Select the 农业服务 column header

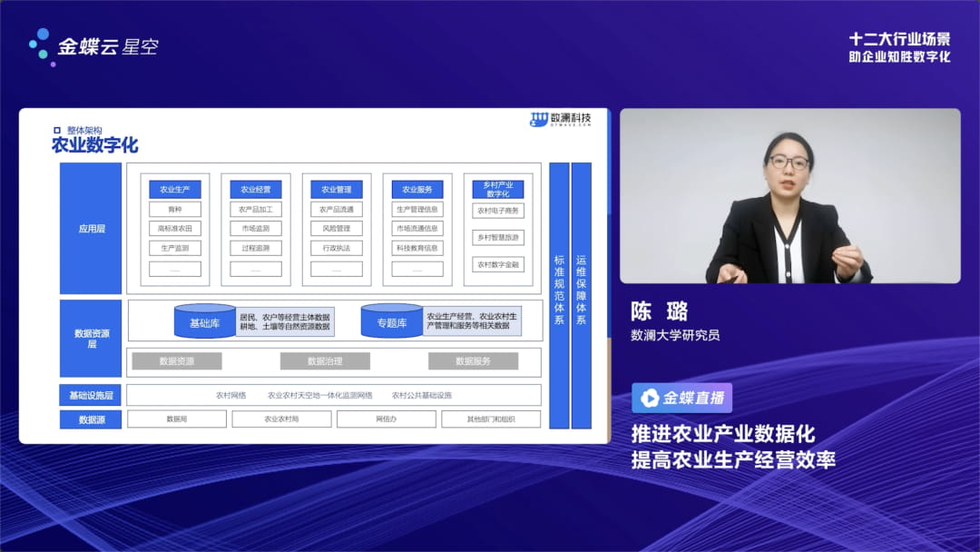pos(417,190)
